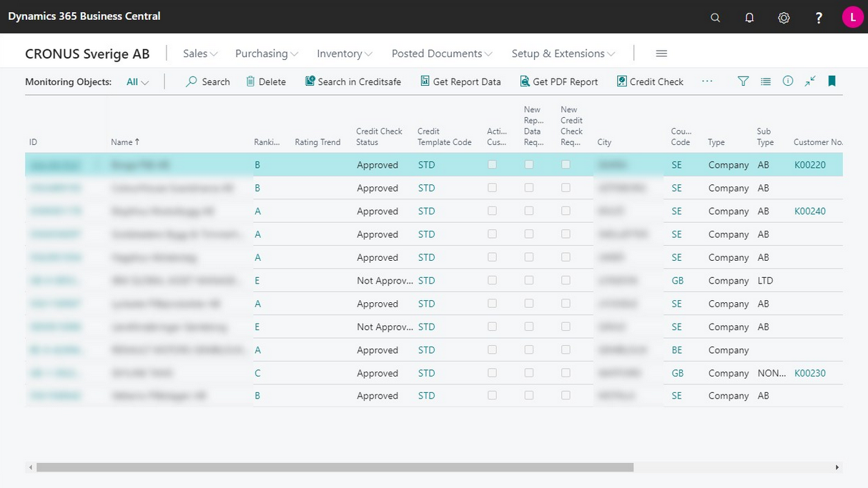Toggle New Credit Check checkbox in second row
The height and width of the screenshot is (488, 868).
pos(566,188)
